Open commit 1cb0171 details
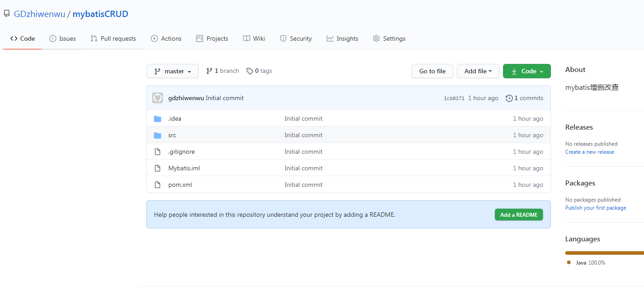644x299 pixels. click(454, 98)
